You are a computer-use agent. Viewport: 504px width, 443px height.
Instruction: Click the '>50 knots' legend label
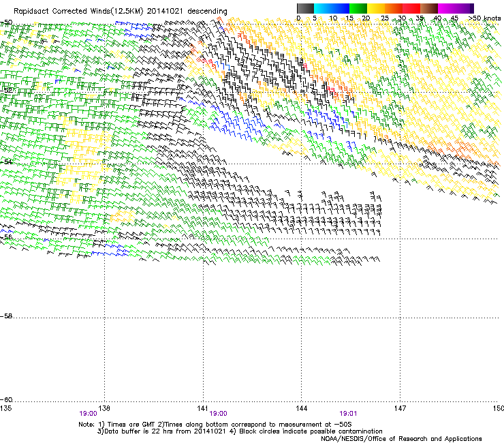point(484,18)
